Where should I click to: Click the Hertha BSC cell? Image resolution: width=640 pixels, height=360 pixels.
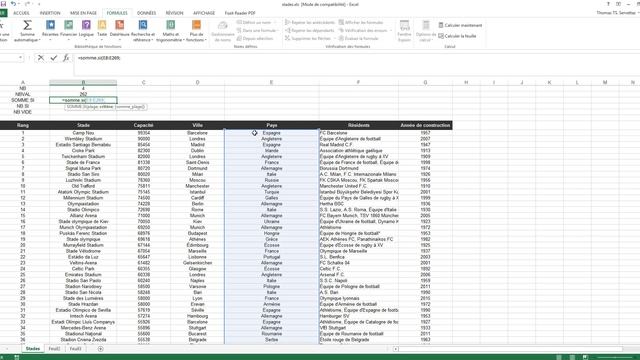pyautogui.click(x=359, y=204)
